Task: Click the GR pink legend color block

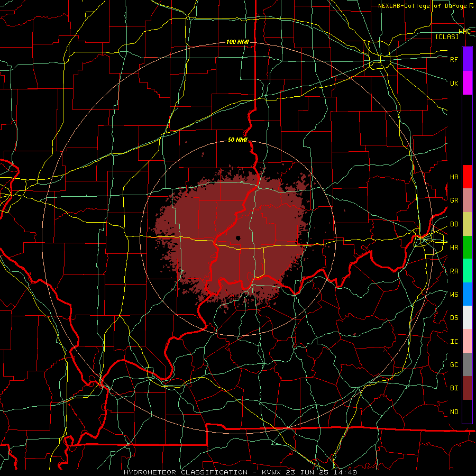Action: tap(467, 200)
